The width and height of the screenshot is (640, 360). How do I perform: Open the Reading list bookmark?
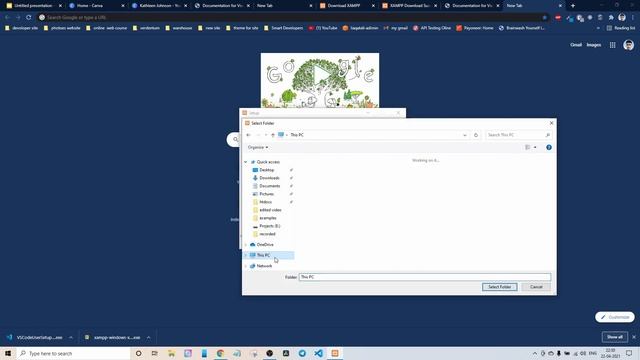620,28
